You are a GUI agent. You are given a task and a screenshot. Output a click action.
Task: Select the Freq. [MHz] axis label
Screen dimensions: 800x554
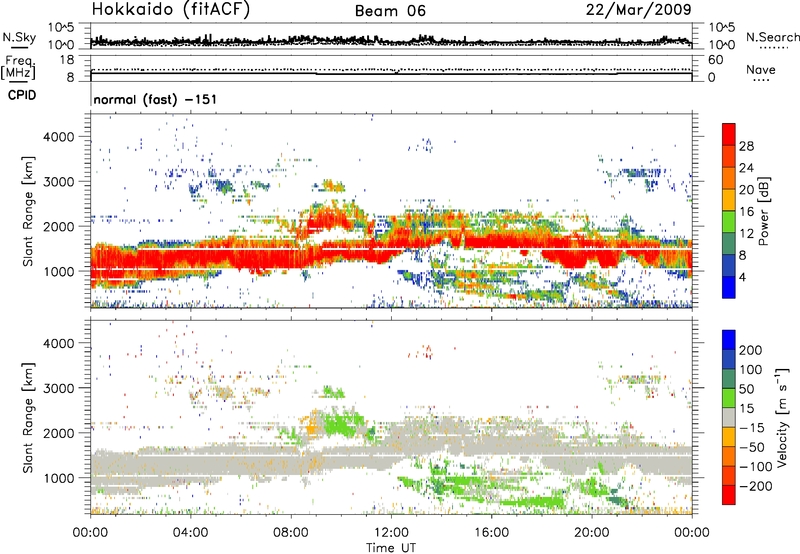(18, 67)
